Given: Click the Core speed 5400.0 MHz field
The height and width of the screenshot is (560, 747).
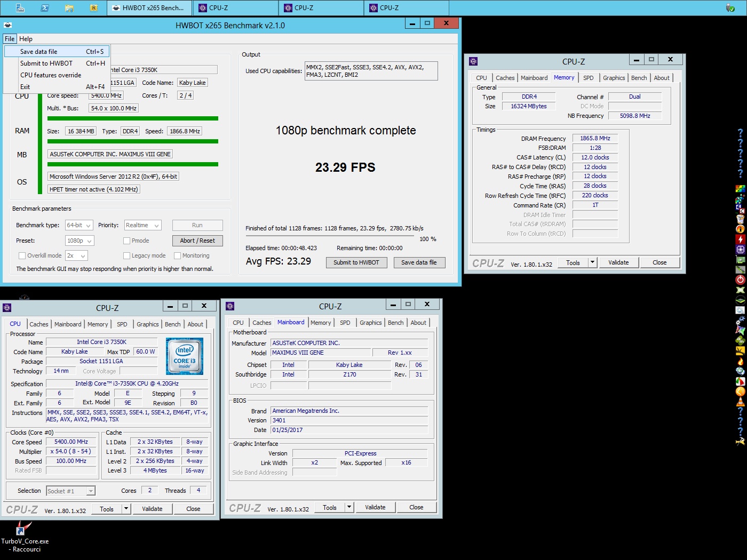Looking at the screenshot, I should click(x=106, y=95).
